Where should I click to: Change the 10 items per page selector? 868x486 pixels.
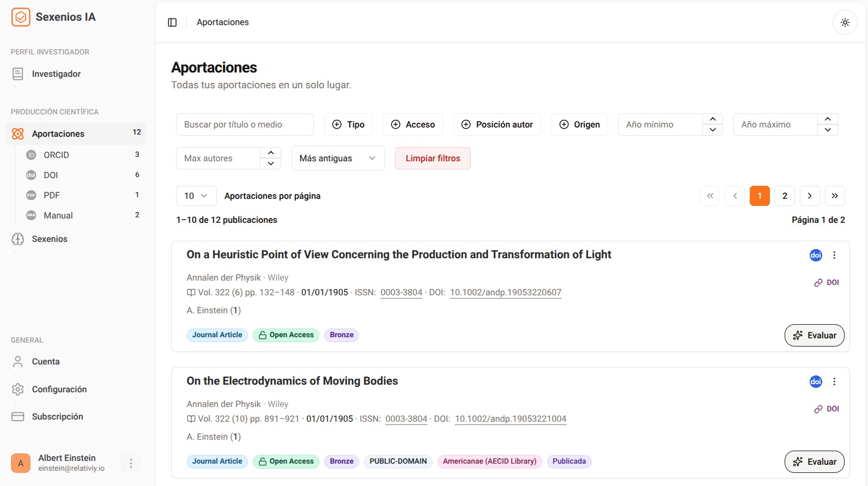pos(196,196)
